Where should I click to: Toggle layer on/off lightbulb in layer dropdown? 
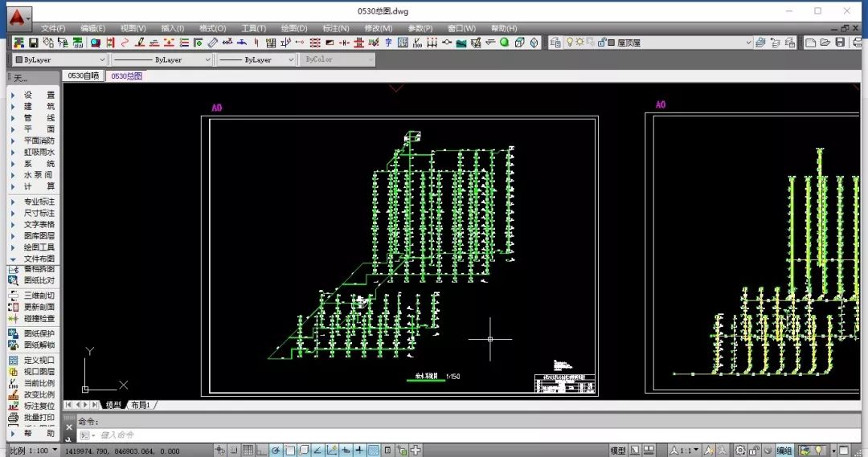pyautogui.click(x=570, y=42)
